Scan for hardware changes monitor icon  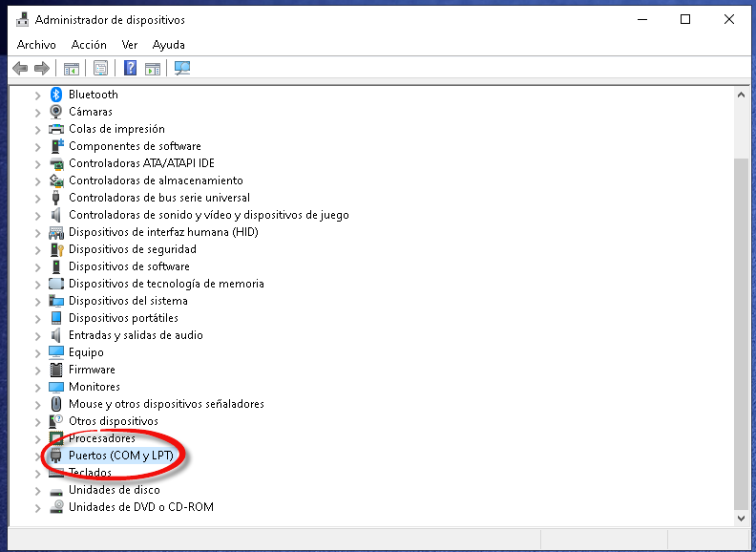pyautogui.click(x=182, y=68)
